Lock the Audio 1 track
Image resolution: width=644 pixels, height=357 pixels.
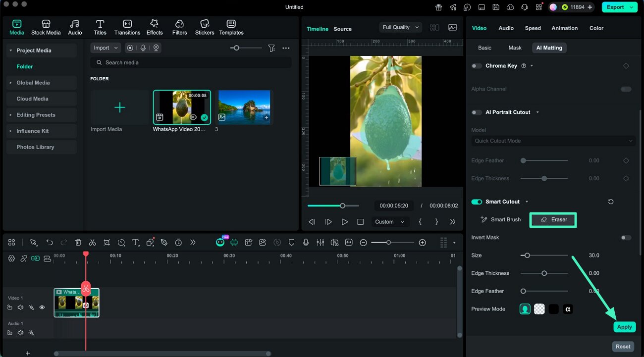(x=9, y=333)
